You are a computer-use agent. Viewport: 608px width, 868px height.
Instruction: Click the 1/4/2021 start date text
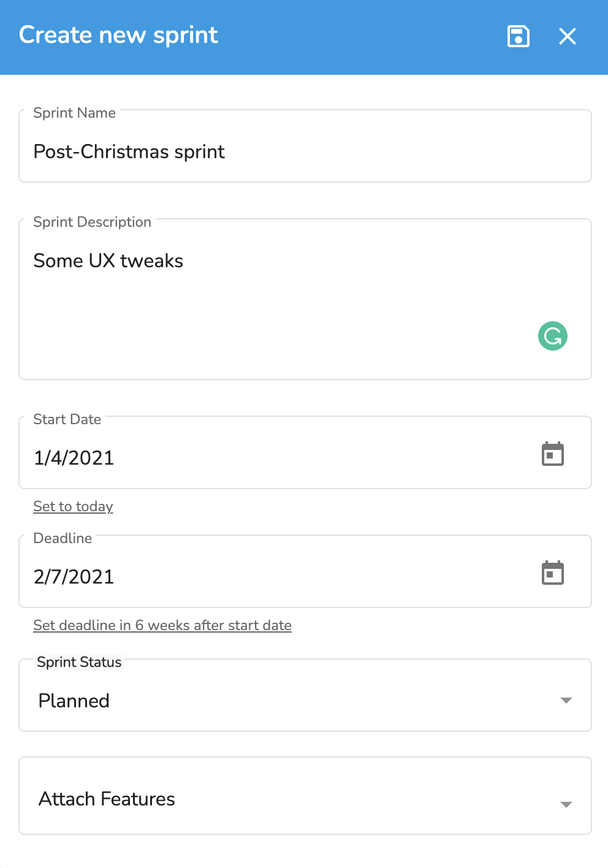coord(74,458)
